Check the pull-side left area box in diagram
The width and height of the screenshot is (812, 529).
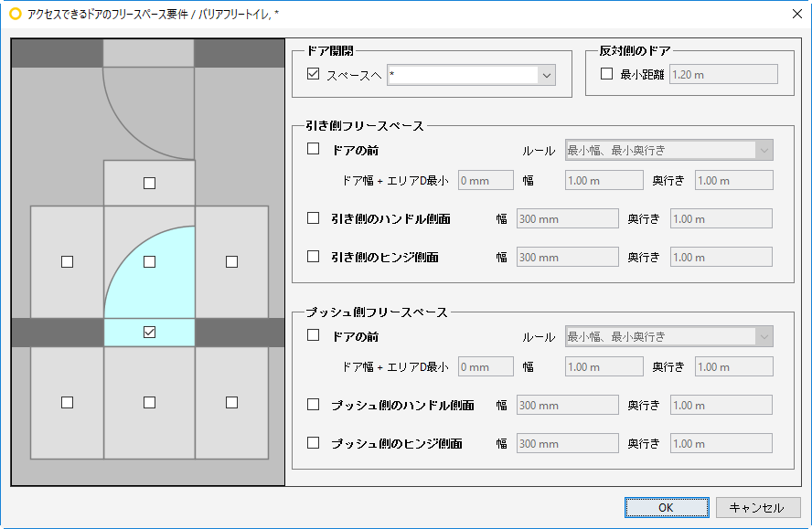67,262
